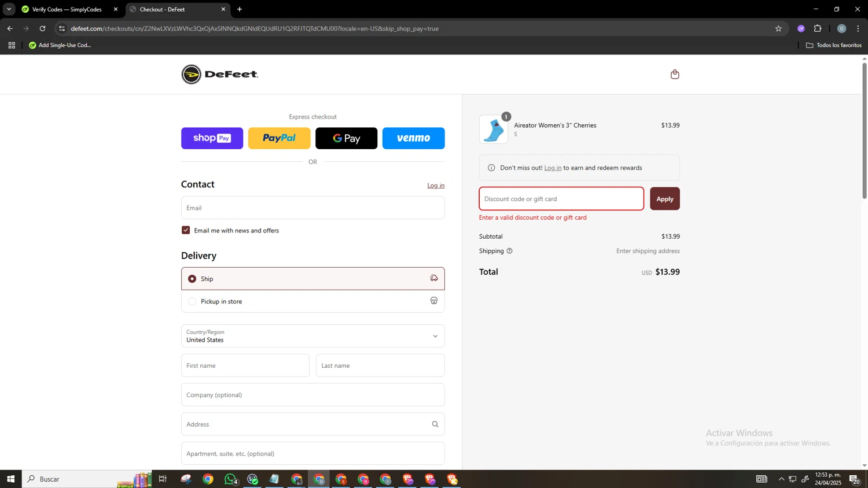Open the apps grid in bookmarks bar
This screenshot has width=868, height=488.
point(12,45)
